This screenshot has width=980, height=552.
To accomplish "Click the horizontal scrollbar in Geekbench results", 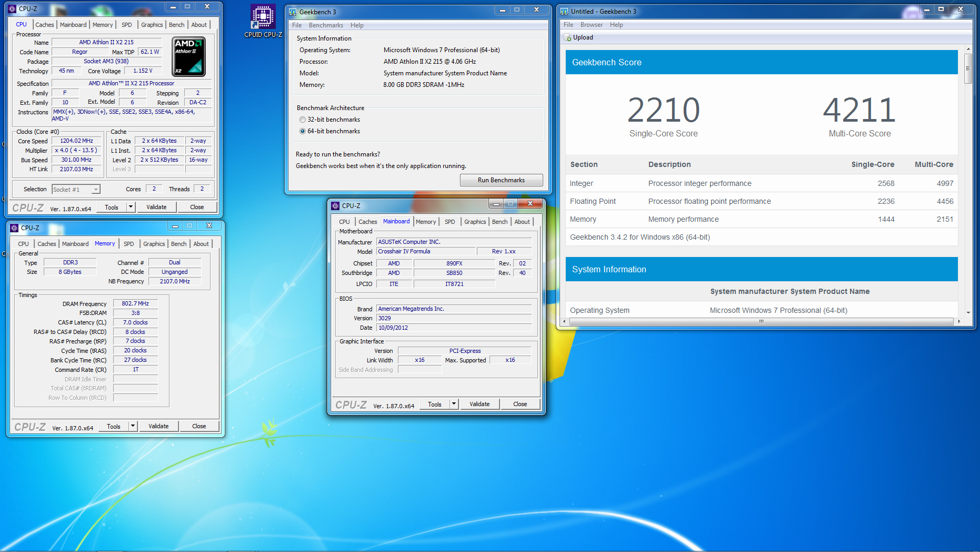I will [x=761, y=321].
